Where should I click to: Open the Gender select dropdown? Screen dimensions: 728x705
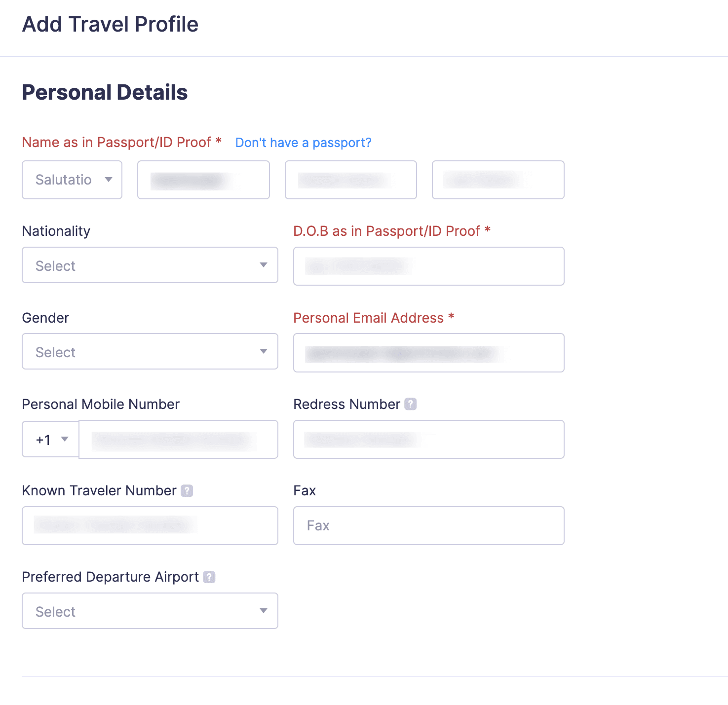(x=150, y=351)
